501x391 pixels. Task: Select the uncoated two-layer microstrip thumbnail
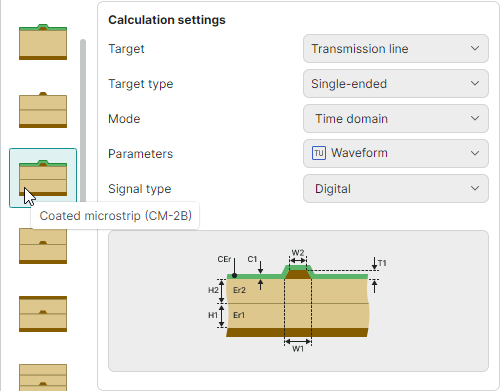point(43,110)
